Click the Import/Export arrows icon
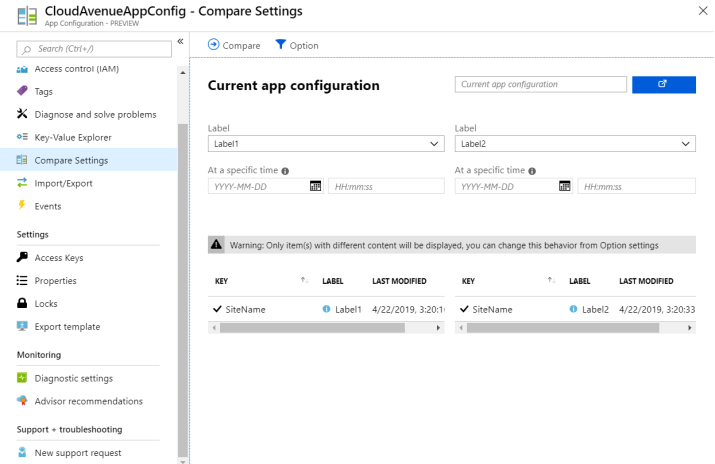715x464 pixels. coord(22,183)
